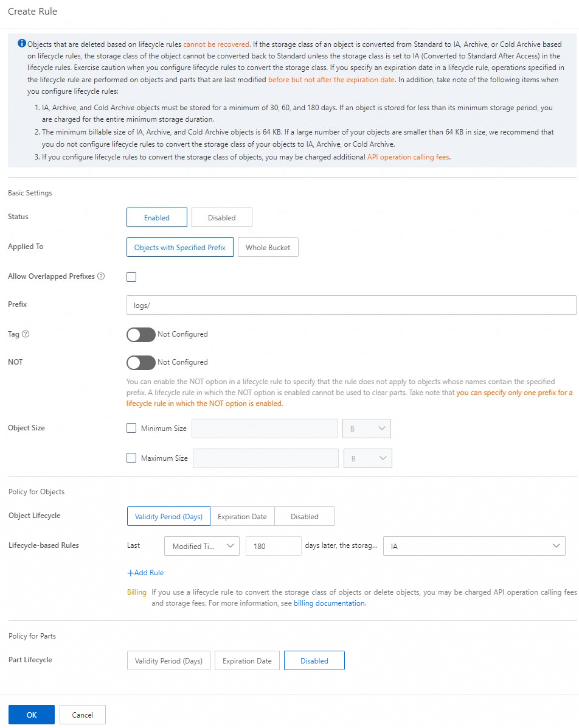Image resolution: width=579 pixels, height=728 pixels.
Task: Set Status to Disabled
Action: pyautogui.click(x=222, y=217)
